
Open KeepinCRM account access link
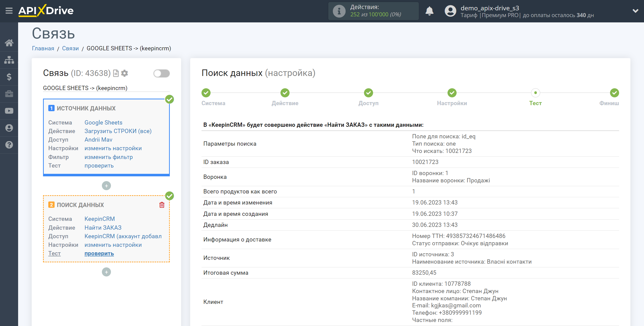point(123,236)
